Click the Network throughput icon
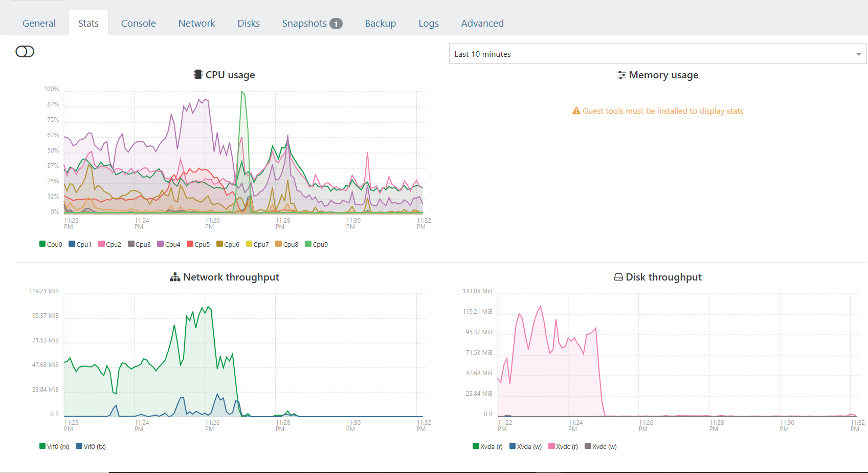Image resolution: width=868 pixels, height=473 pixels. tap(175, 277)
